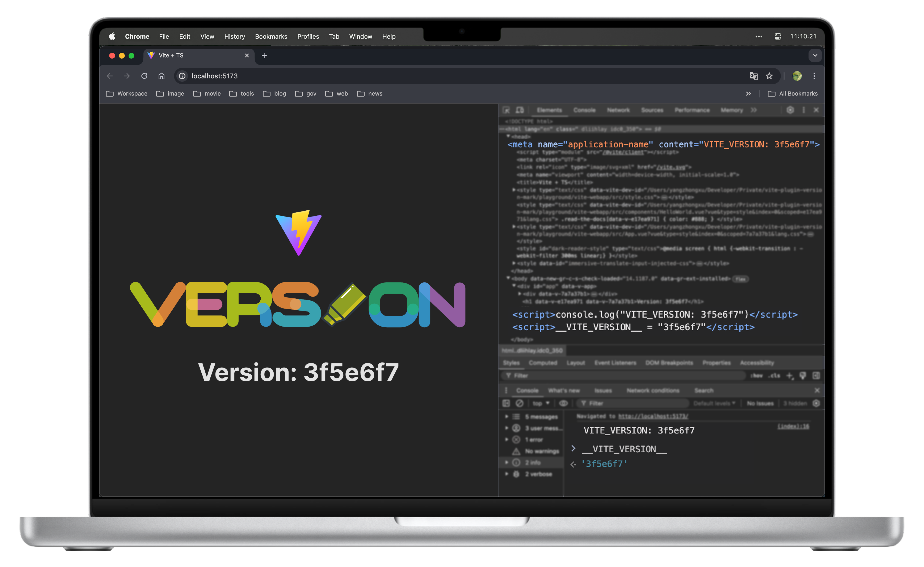924x567 pixels.
Task: Toggle the device toolbar icon in DevTools
Action: tap(520, 110)
